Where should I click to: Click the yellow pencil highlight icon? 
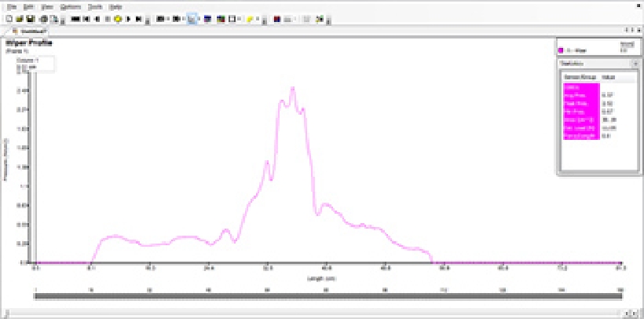(250, 18)
